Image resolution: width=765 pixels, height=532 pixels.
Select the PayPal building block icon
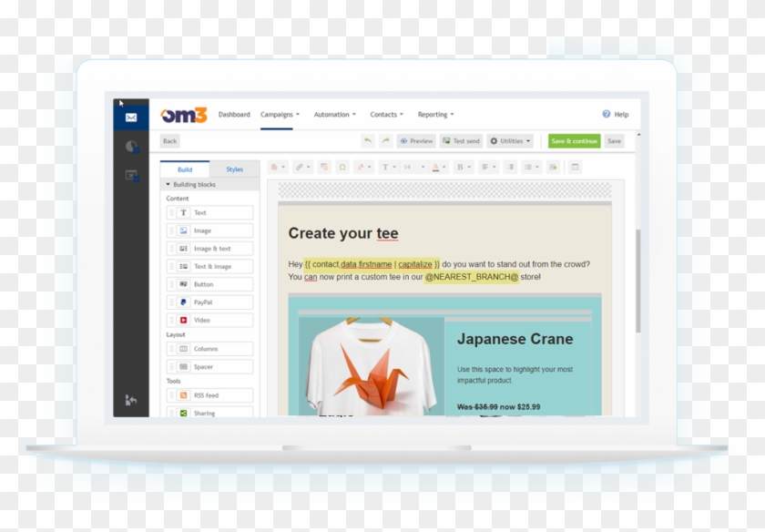click(183, 301)
